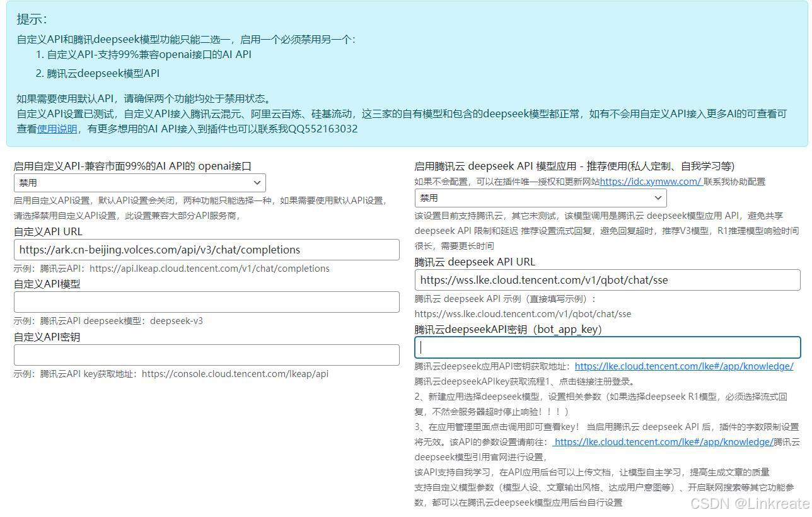Click list item 腾讯云deepseek模型API
The height and width of the screenshot is (517, 812).
[x=103, y=73]
